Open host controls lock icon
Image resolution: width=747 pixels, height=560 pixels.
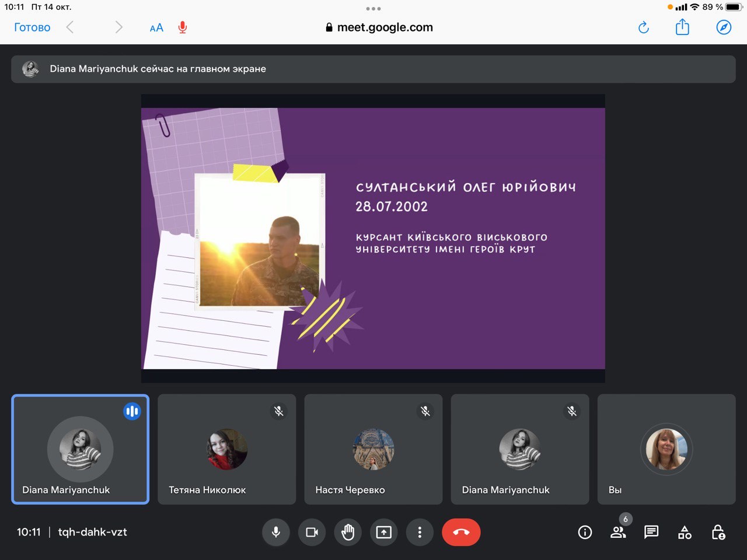718,532
